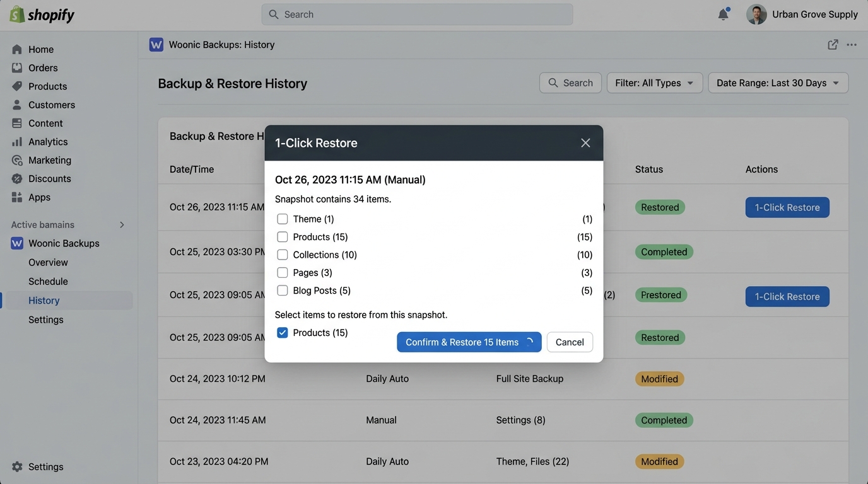
Task: Click the Orders sidebar icon
Action: point(17,67)
